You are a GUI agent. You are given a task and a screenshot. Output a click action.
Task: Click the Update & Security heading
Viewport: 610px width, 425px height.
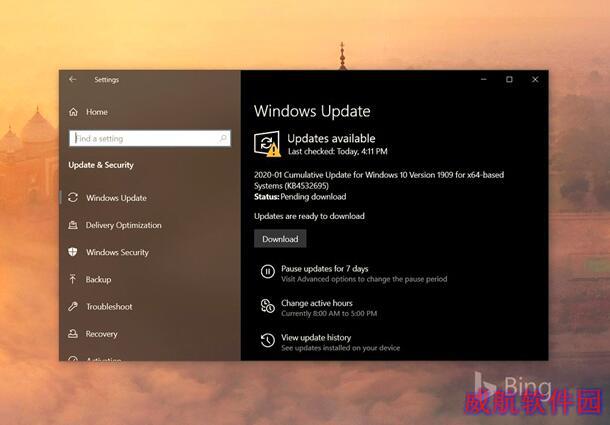[101, 165]
